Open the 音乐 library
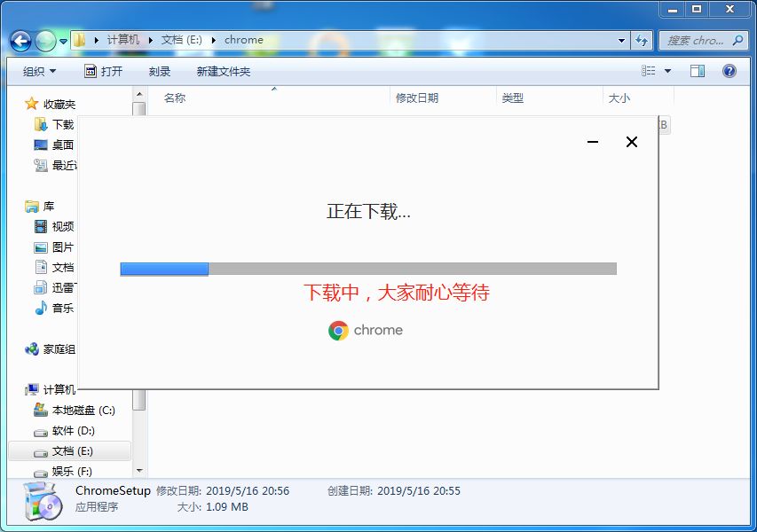Viewport: 757px width, 532px height. click(63, 309)
